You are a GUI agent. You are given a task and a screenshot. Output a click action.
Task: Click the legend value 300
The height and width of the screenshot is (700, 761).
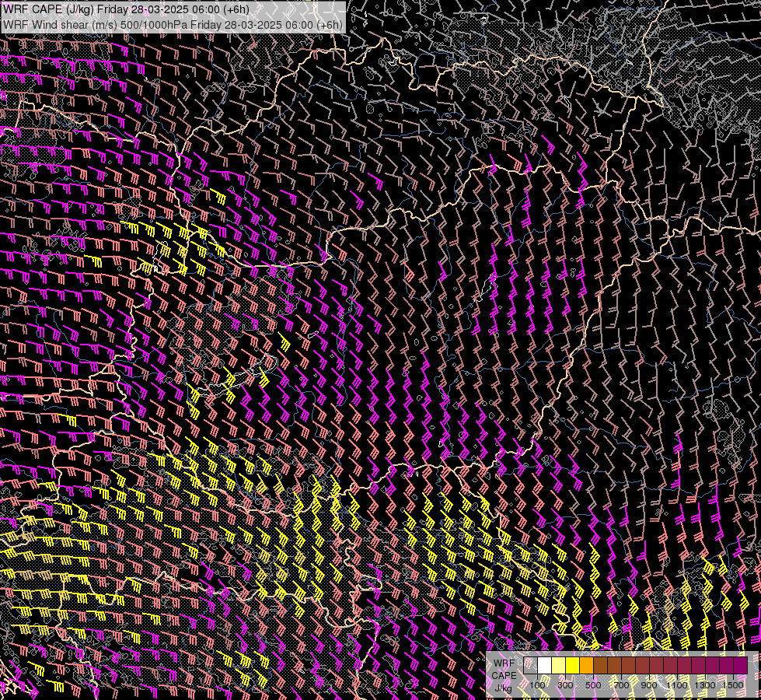coord(565,685)
